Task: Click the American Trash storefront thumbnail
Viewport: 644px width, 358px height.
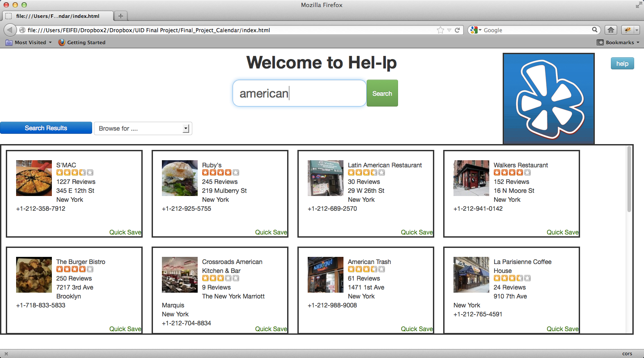Action: pyautogui.click(x=326, y=275)
